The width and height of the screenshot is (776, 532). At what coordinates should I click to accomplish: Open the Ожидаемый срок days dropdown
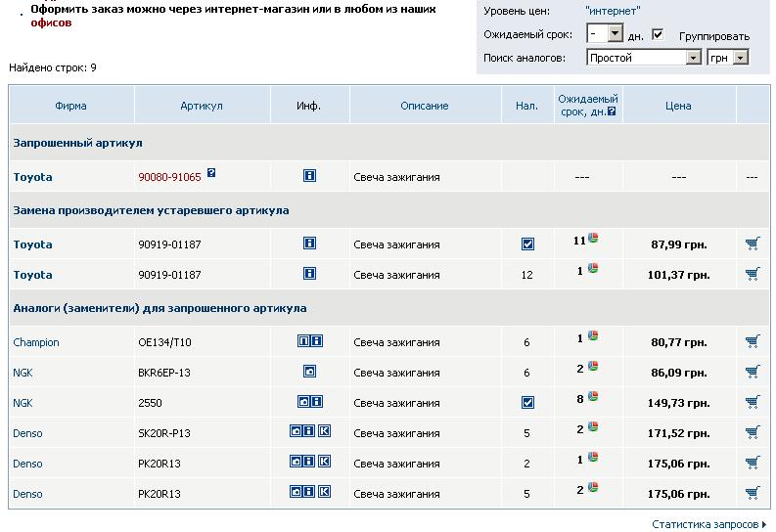coord(615,34)
